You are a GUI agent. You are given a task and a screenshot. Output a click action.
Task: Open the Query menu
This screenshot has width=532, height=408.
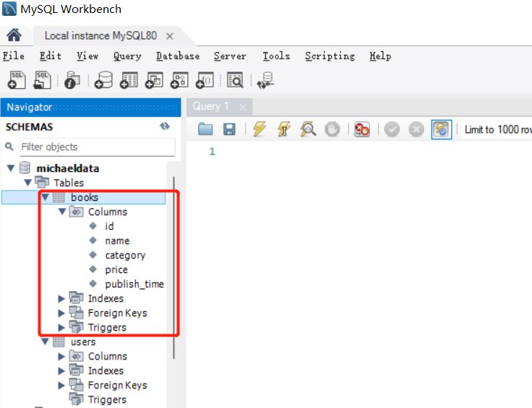click(127, 56)
